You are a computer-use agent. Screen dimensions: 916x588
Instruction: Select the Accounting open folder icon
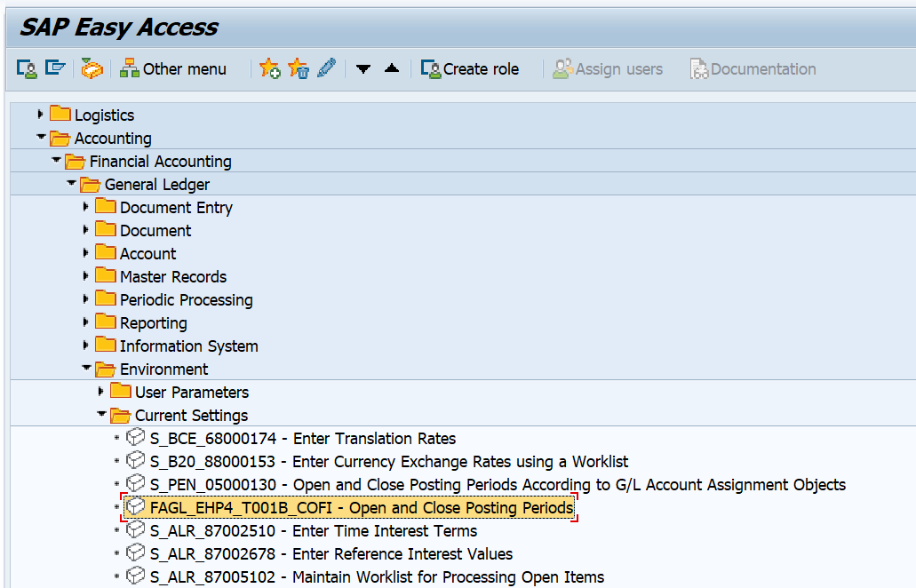(60, 138)
